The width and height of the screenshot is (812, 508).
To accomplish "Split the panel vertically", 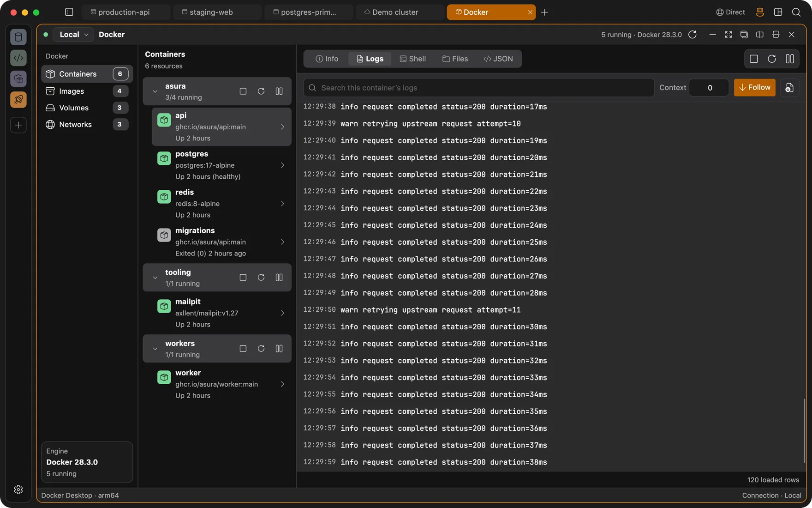I will coord(760,35).
